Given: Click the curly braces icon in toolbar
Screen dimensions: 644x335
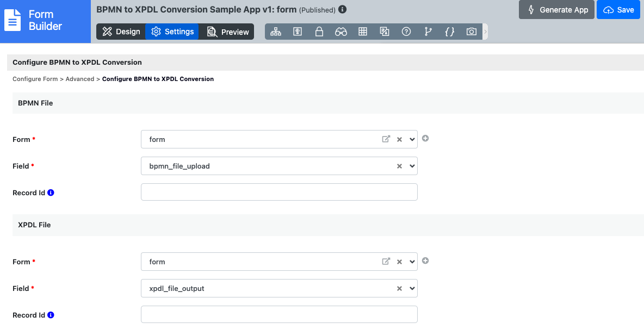Looking at the screenshot, I should pos(450,32).
